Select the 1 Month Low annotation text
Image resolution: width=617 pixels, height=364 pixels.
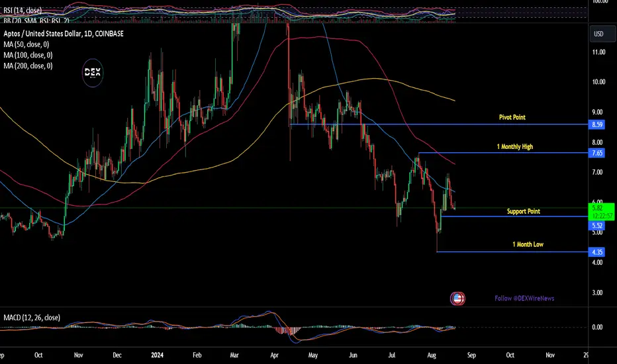point(528,244)
